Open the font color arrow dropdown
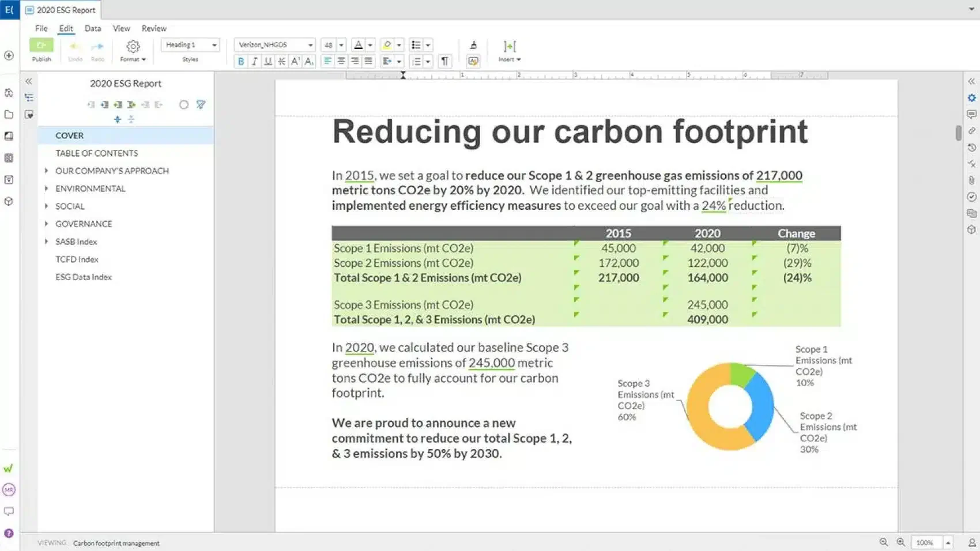This screenshot has width=980, height=551. point(370,45)
